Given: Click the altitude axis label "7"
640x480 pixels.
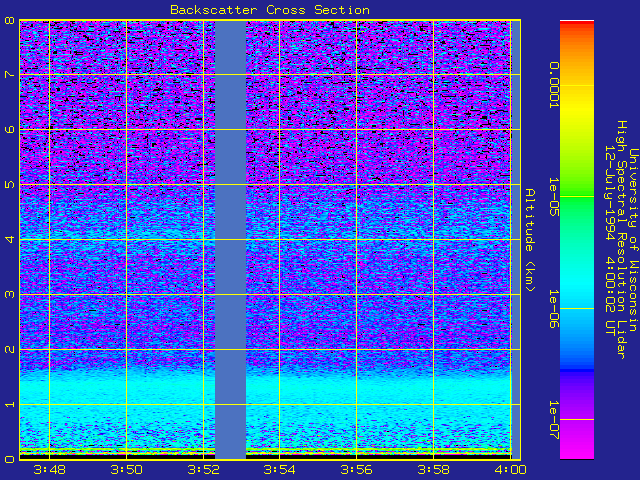Looking at the screenshot, I should tap(9, 75).
